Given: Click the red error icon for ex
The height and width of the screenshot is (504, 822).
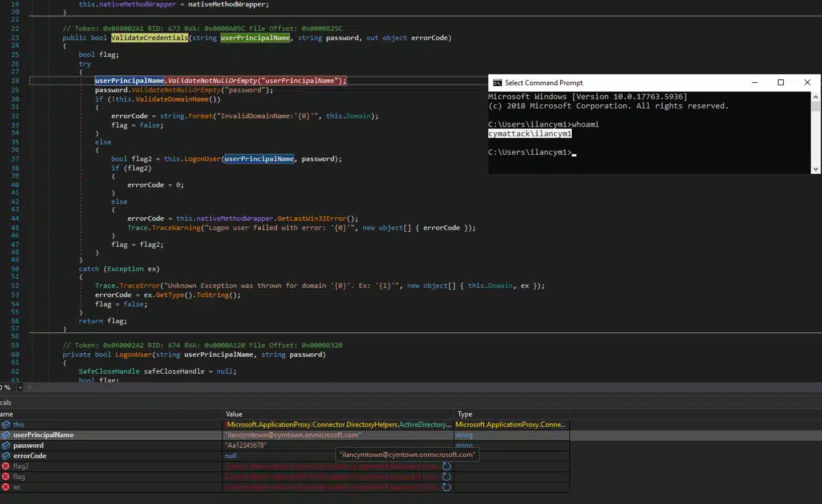Looking at the screenshot, I should 6,487.
